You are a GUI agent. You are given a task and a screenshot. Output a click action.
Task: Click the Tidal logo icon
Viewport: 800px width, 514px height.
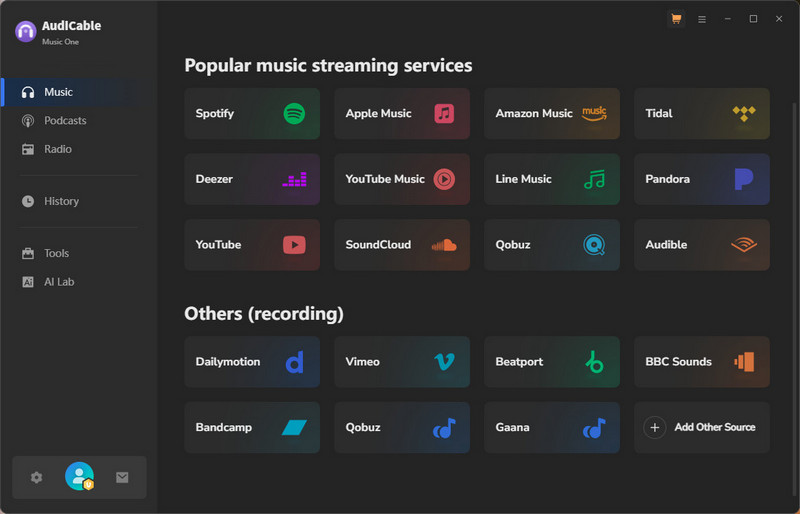[x=744, y=113]
